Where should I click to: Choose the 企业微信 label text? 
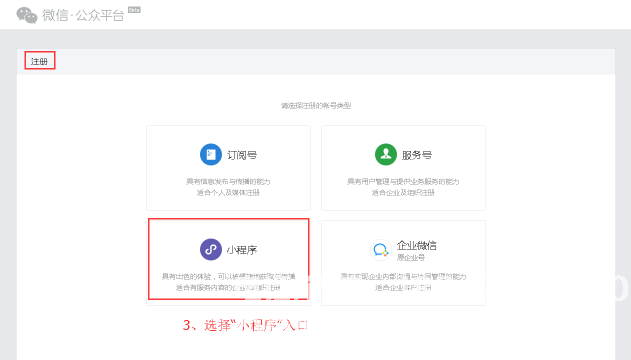coord(417,245)
